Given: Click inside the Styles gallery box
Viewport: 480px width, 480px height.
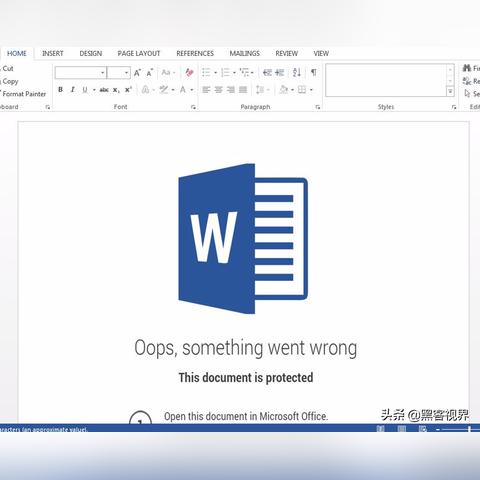Looking at the screenshot, I should [x=386, y=80].
